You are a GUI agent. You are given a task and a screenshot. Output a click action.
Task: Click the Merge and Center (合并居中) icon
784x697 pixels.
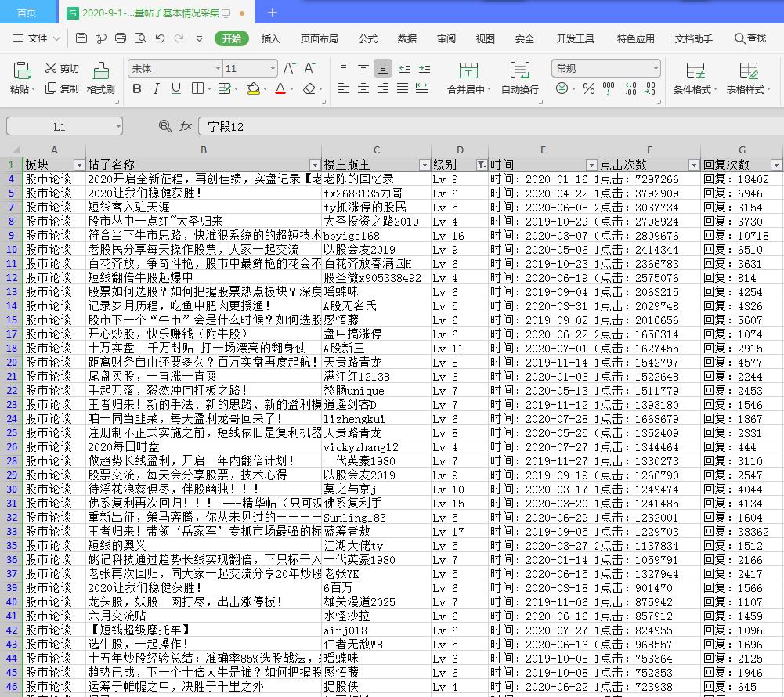pyautogui.click(x=468, y=70)
